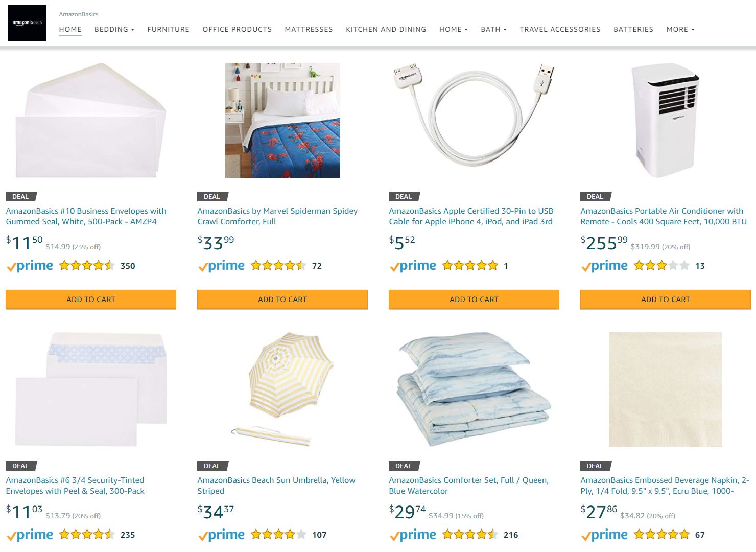Viewport: 756px width, 552px height.
Task: Select Office Products in navigation
Action: click(237, 30)
